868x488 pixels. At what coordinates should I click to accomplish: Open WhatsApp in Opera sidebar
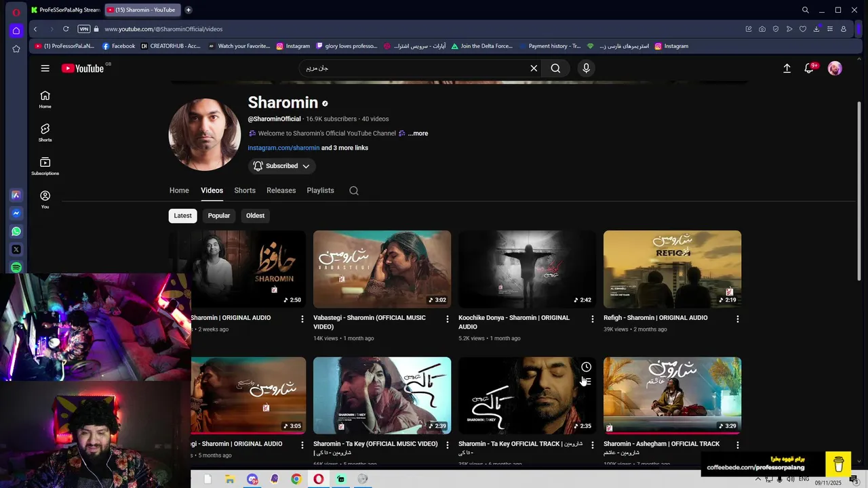click(16, 231)
